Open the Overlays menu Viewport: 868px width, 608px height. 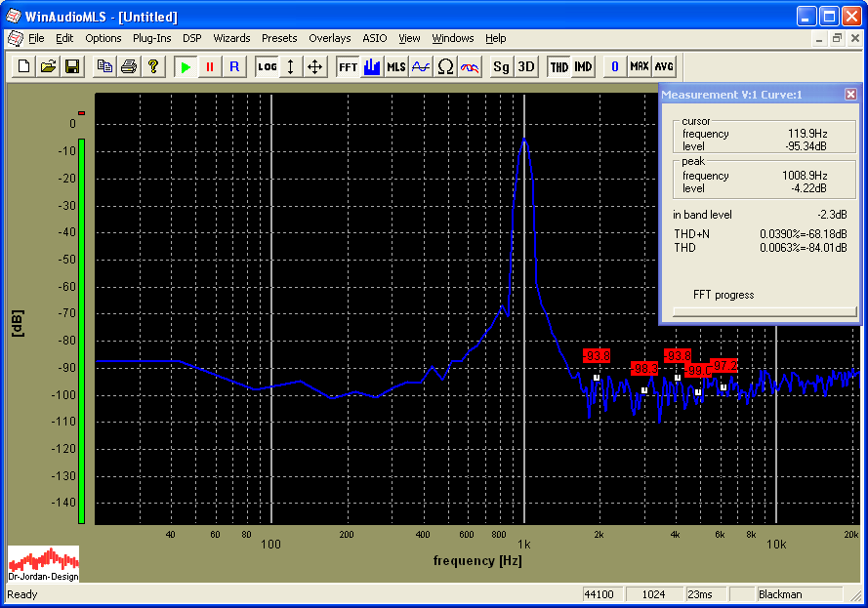pyautogui.click(x=329, y=38)
